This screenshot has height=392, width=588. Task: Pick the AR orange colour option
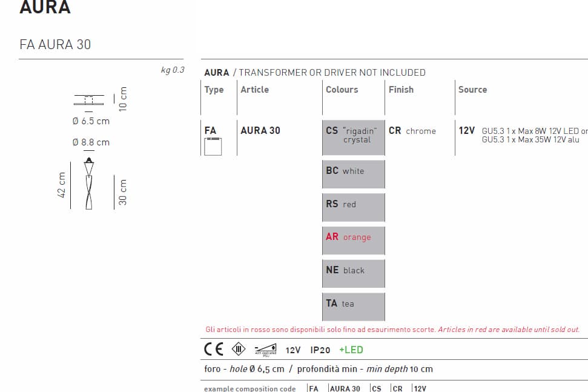pyautogui.click(x=354, y=240)
